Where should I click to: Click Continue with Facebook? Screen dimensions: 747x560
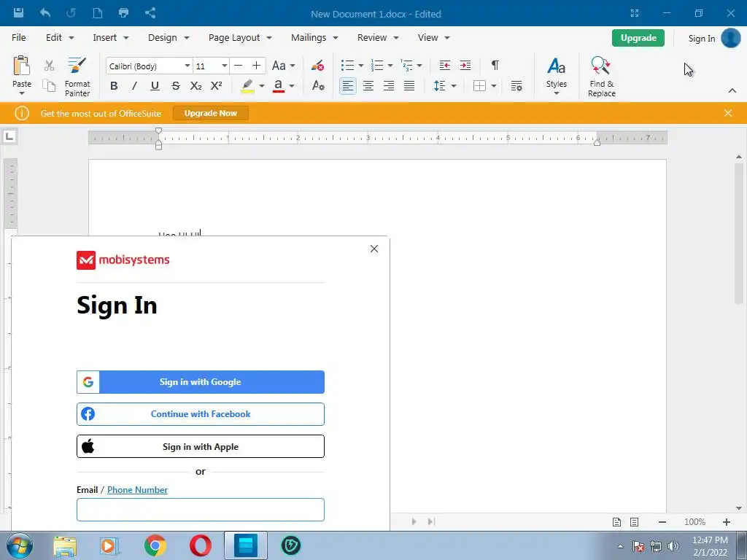click(x=201, y=414)
